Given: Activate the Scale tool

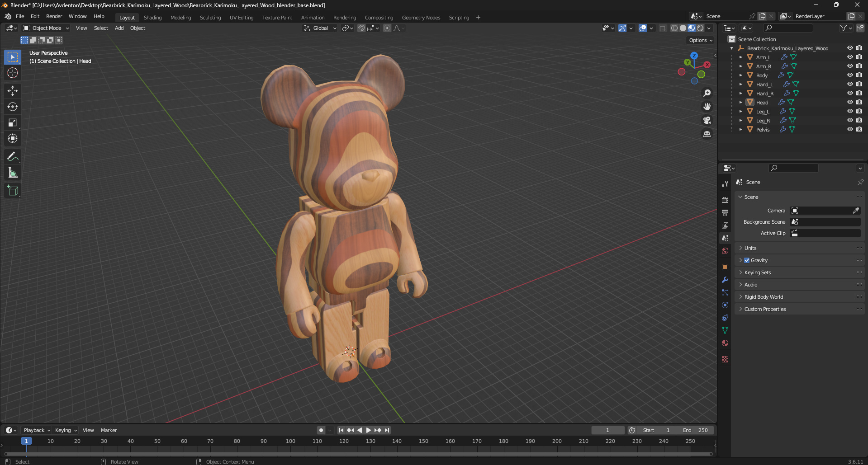Looking at the screenshot, I should (x=13, y=122).
